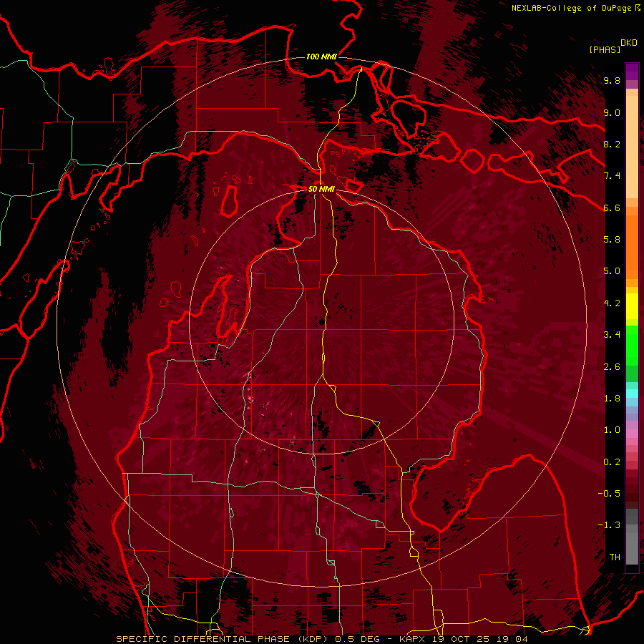Click the 0.5 DEG elevation text
Screen dimensions: 644x644
coord(357,639)
